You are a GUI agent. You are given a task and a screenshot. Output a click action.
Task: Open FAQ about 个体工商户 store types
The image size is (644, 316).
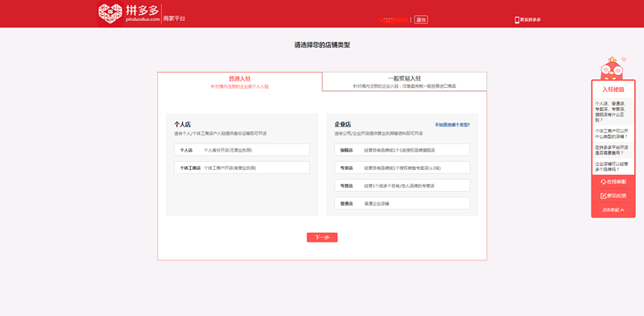(612, 133)
